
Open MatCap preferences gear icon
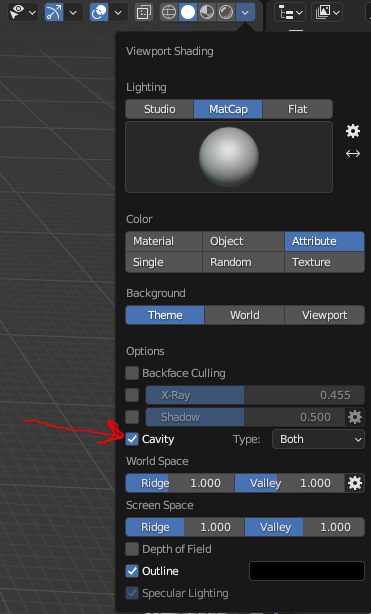pos(353,131)
